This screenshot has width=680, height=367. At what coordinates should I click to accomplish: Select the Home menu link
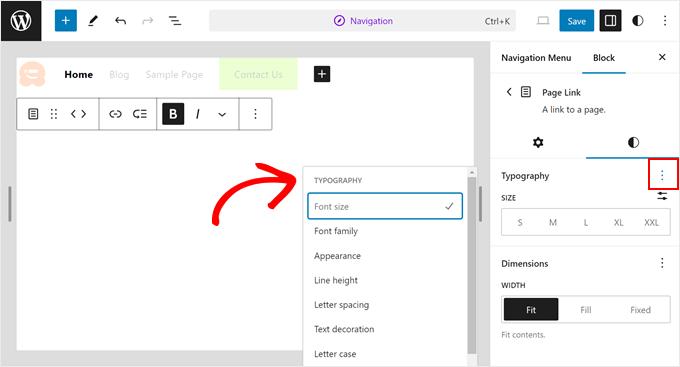pos(78,75)
